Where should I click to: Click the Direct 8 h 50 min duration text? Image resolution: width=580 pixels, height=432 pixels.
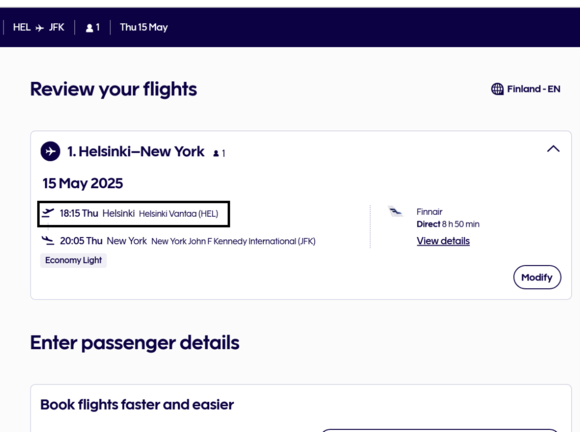point(448,224)
